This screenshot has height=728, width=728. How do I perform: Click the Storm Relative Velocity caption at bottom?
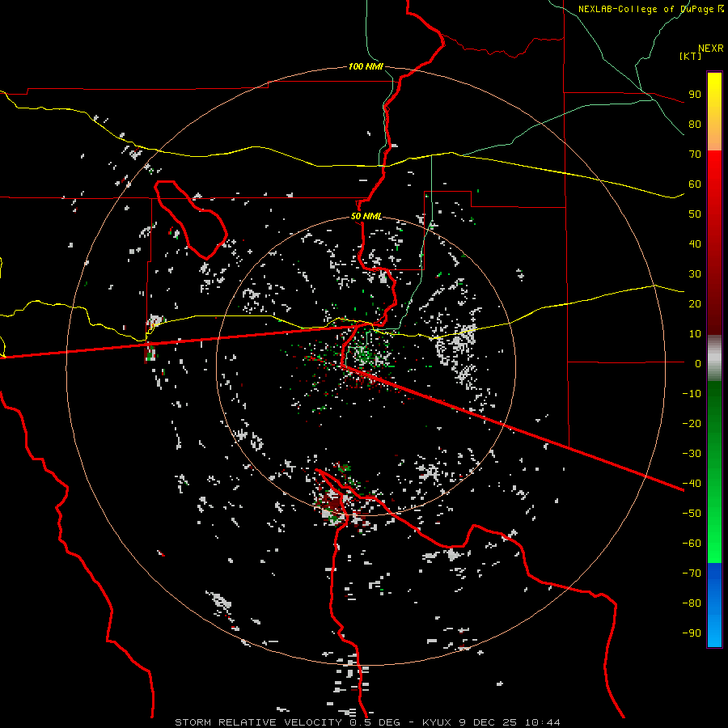(x=367, y=722)
